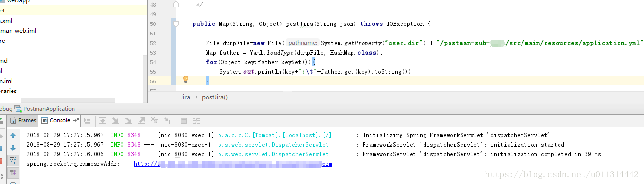
Task: Click the Run to Cursor debug icon
Action: [168, 121]
